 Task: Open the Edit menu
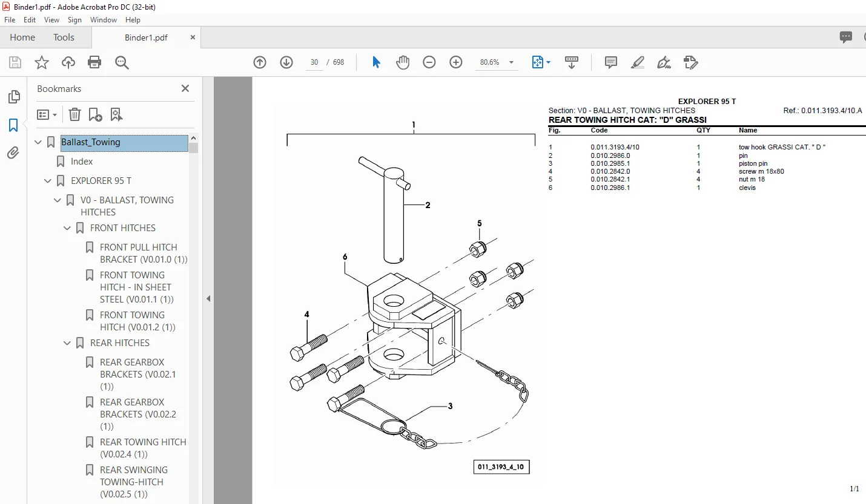[30, 20]
